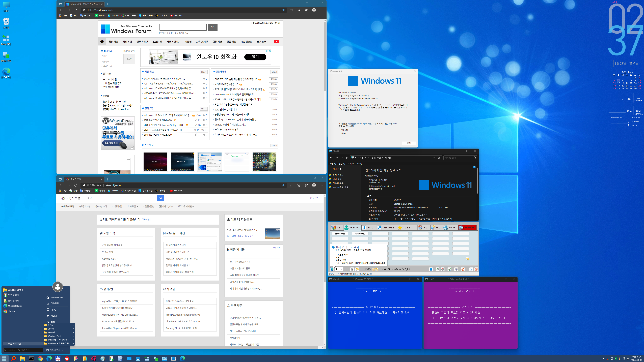Click the 로그인 button on Windows Forum
The width and height of the screenshot is (644, 362).
coord(129,59)
